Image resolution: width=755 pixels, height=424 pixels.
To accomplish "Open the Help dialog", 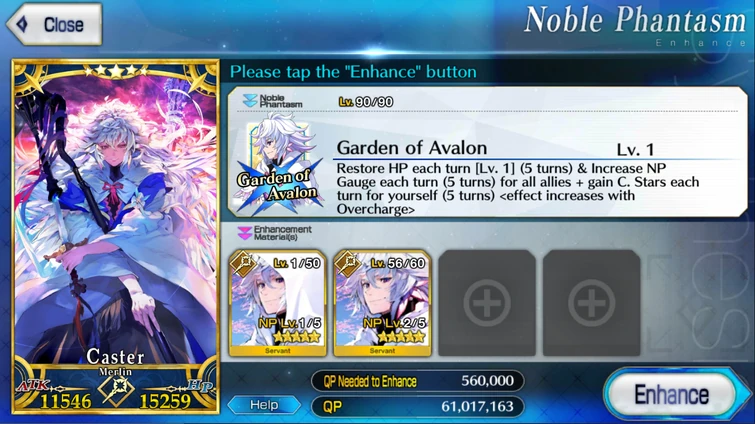I will pyautogui.click(x=264, y=405).
